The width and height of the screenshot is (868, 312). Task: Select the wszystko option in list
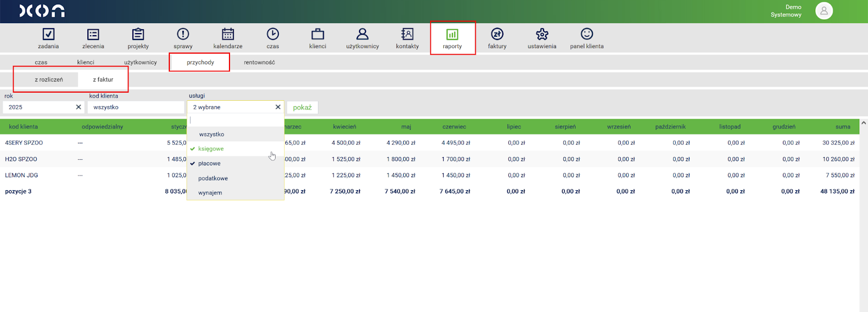212,134
